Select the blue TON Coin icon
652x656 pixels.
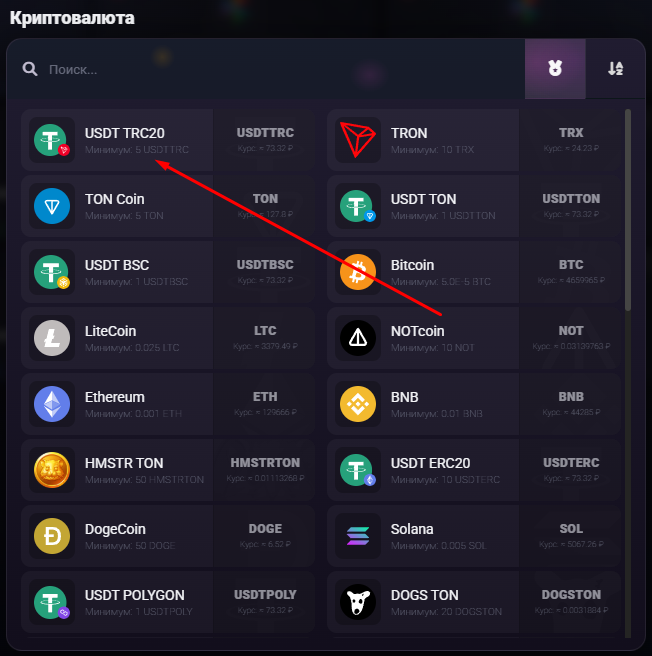[51, 206]
